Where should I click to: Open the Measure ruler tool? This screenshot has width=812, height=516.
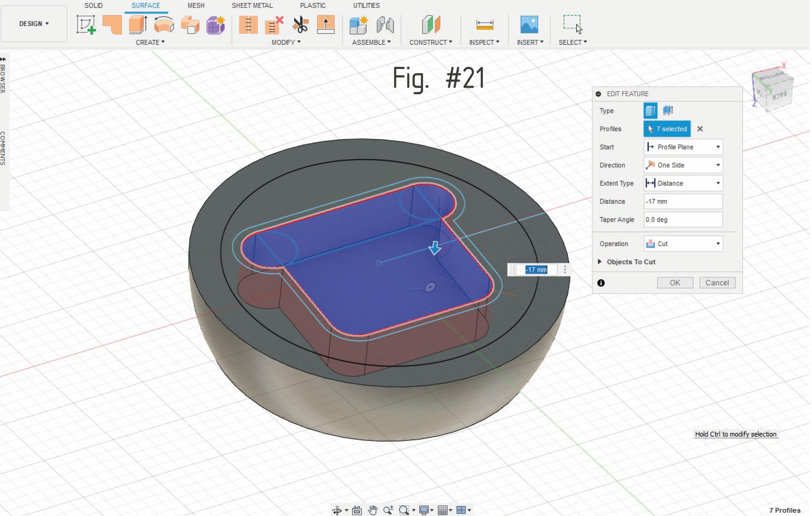coord(485,25)
